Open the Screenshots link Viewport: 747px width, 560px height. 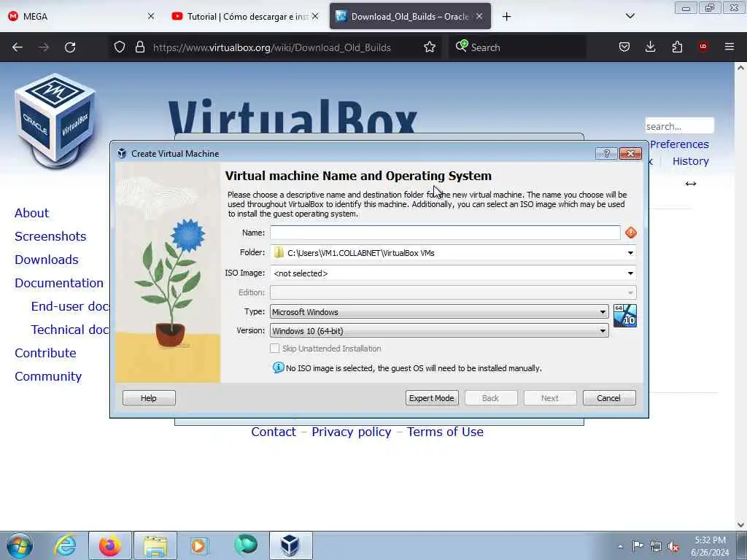(50, 236)
